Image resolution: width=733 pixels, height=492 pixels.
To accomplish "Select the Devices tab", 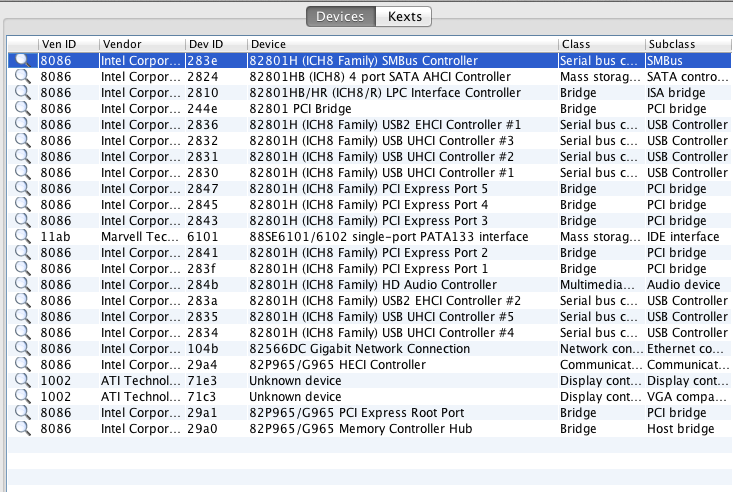I will click(x=340, y=16).
